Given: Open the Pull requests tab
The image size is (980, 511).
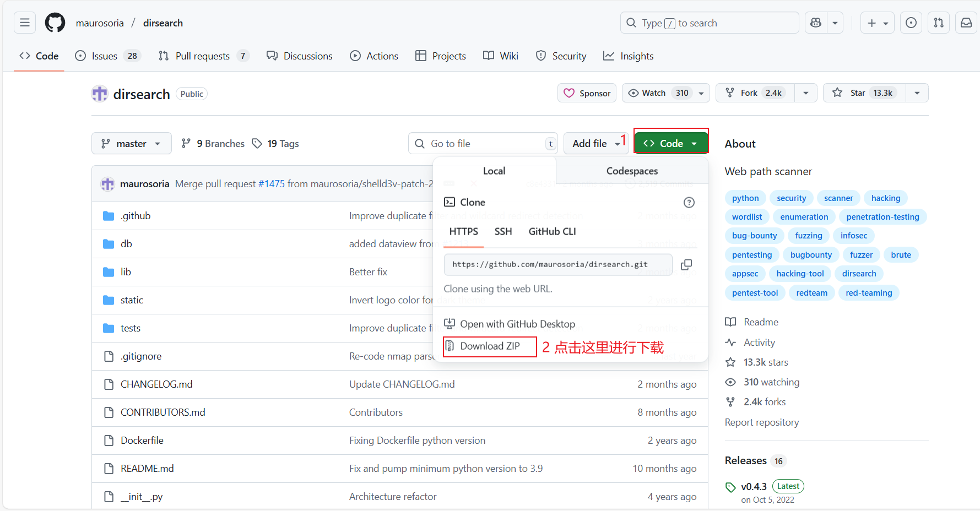Looking at the screenshot, I should [x=202, y=56].
